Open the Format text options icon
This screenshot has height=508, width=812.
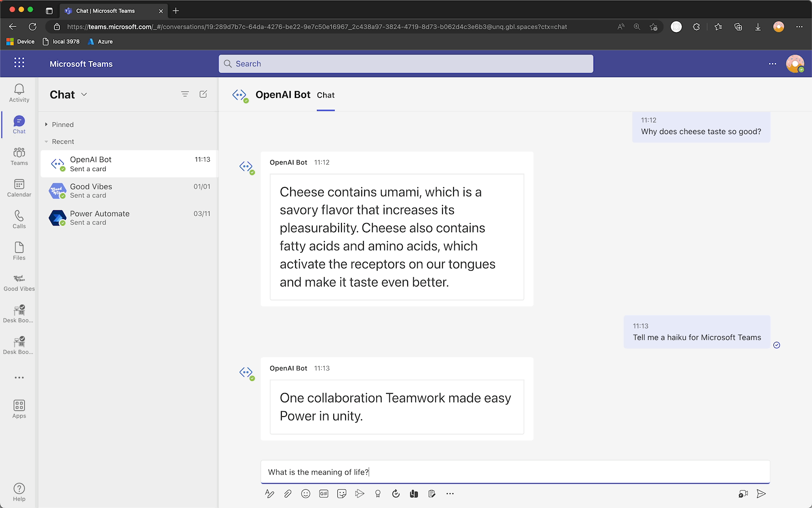coord(269,494)
